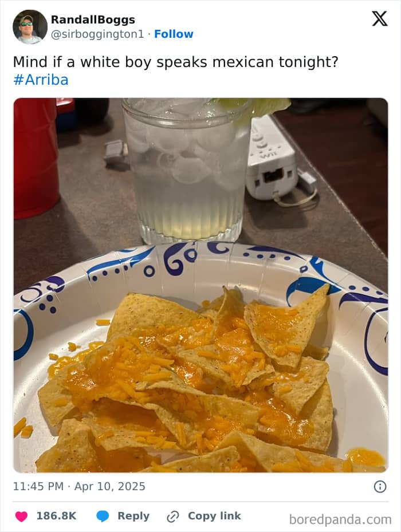Viewport: 401px width, 532px height.
Task: Open the nachos photo attachment
Action: point(200,285)
